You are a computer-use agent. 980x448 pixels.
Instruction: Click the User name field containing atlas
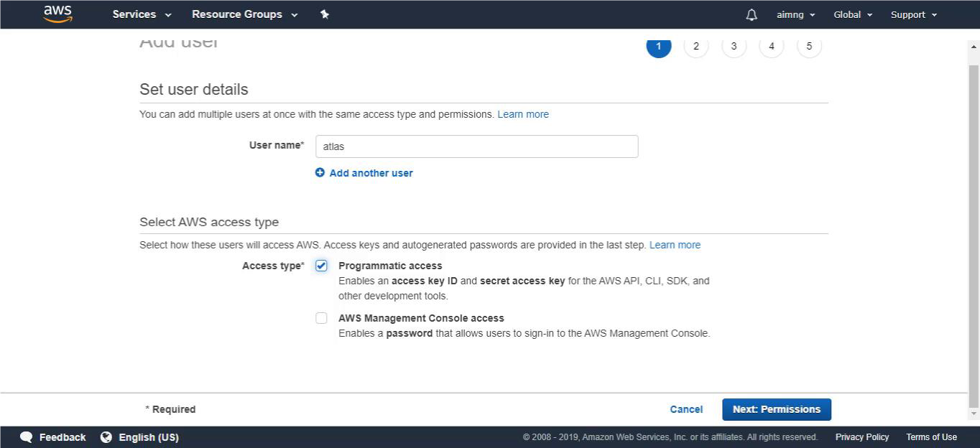[477, 146]
